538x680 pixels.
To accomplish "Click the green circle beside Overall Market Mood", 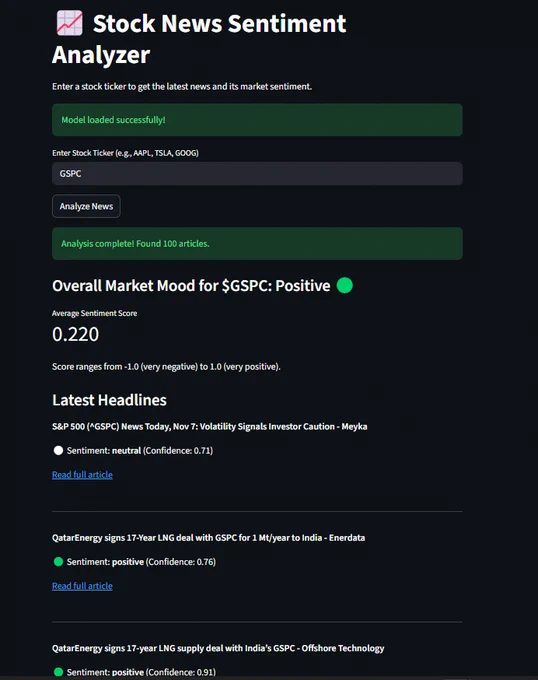I will pyautogui.click(x=345, y=285).
